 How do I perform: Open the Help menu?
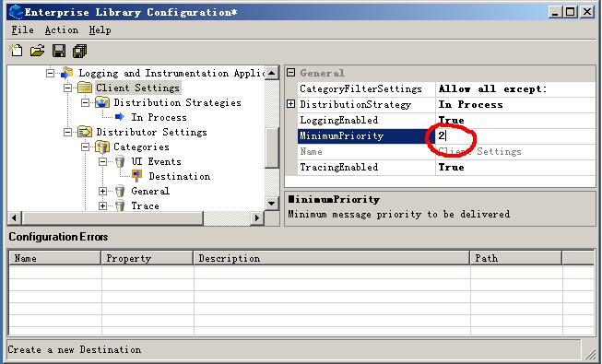pyautogui.click(x=100, y=29)
